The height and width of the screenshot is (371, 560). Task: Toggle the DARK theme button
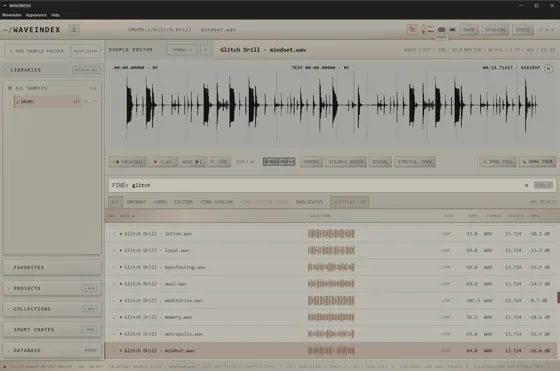click(469, 30)
